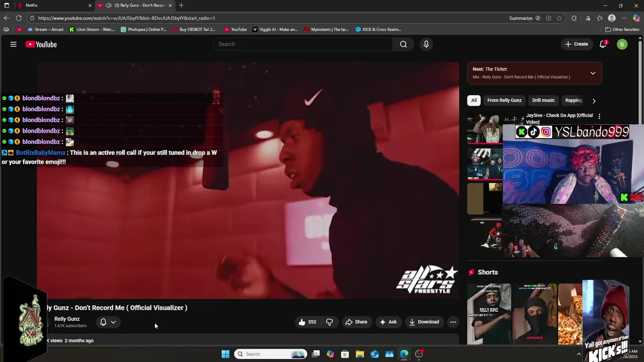The image size is (644, 362).
Task: Mute tab using the speaker icon
Action: tap(108, 5)
